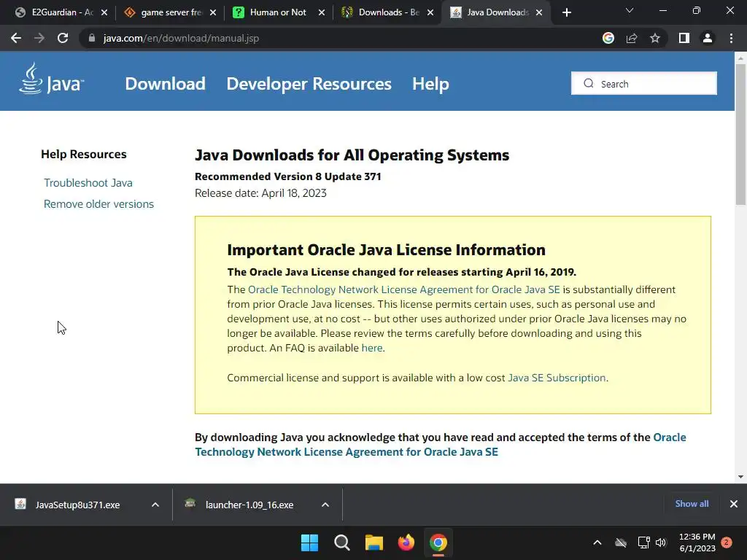Click the scrollbar up arrow
This screenshot has height=560, width=747.
click(x=740, y=58)
